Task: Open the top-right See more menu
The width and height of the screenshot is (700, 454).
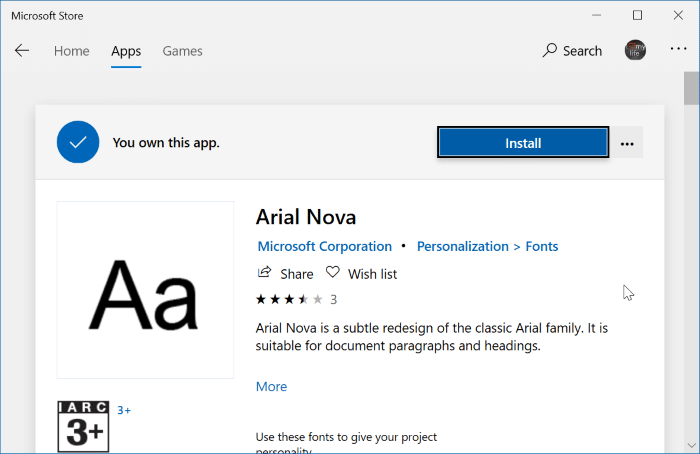Action: point(678,49)
